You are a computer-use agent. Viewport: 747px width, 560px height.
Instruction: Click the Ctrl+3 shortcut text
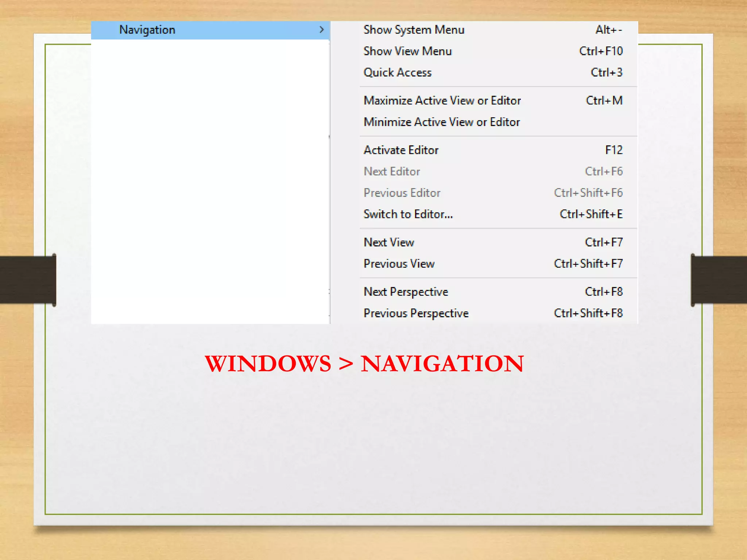[x=607, y=72]
